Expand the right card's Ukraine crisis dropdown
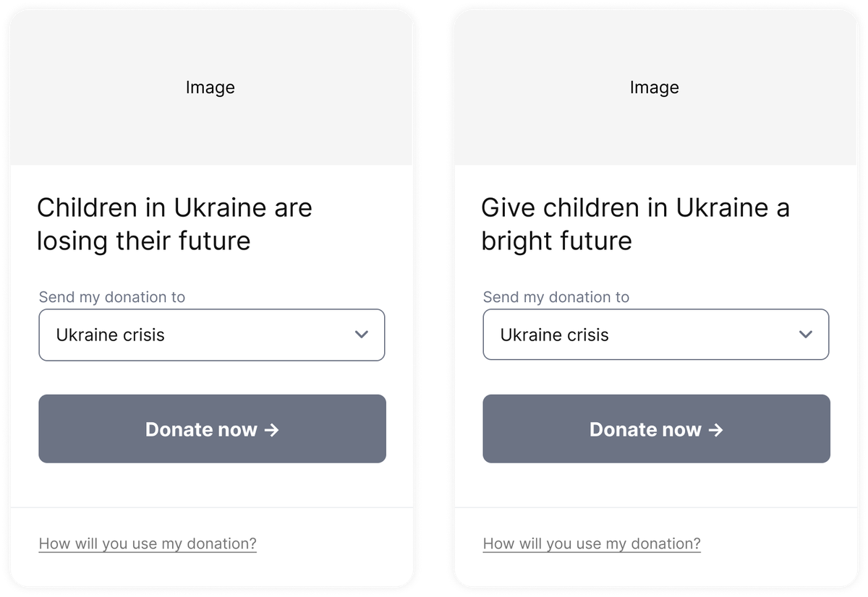Viewport: 868px width, 597px height. pyautogui.click(x=655, y=335)
